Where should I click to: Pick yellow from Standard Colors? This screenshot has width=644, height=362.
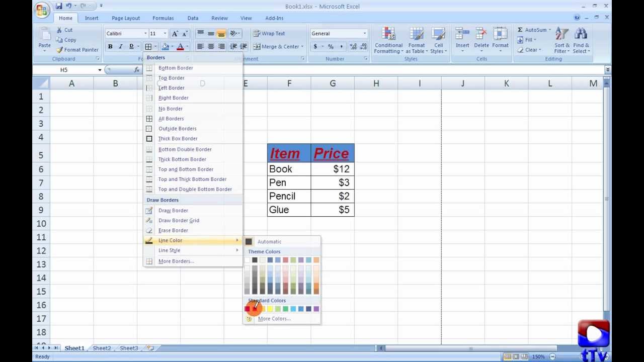coord(270,309)
